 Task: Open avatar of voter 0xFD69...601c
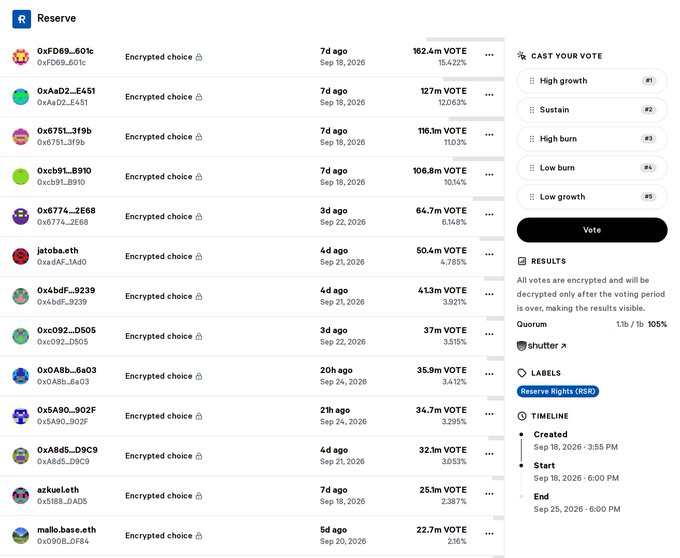(20, 57)
